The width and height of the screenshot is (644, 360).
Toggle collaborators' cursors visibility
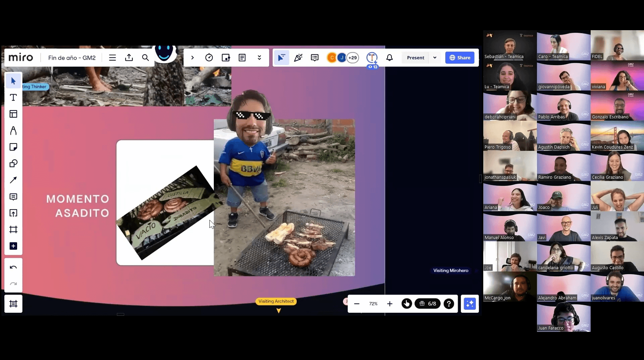coord(281,58)
